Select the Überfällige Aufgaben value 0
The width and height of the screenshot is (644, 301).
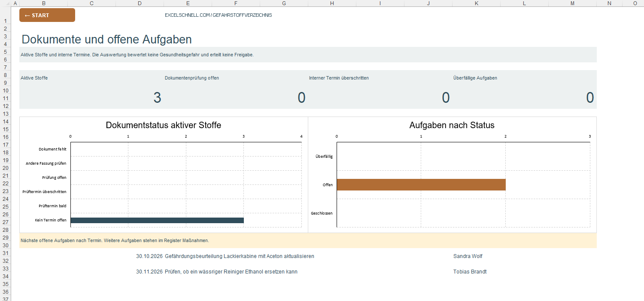pyautogui.click(x=590, y=98)
